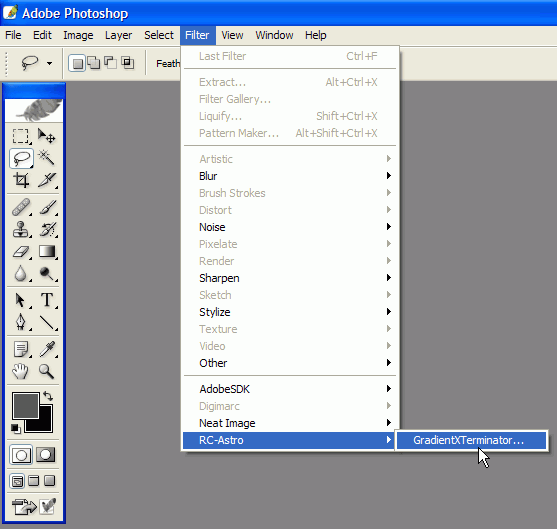Image resolution: width=557 pixels, height=529 pixels.
Task: Select the Notes tool
Action: coord(21,349)
